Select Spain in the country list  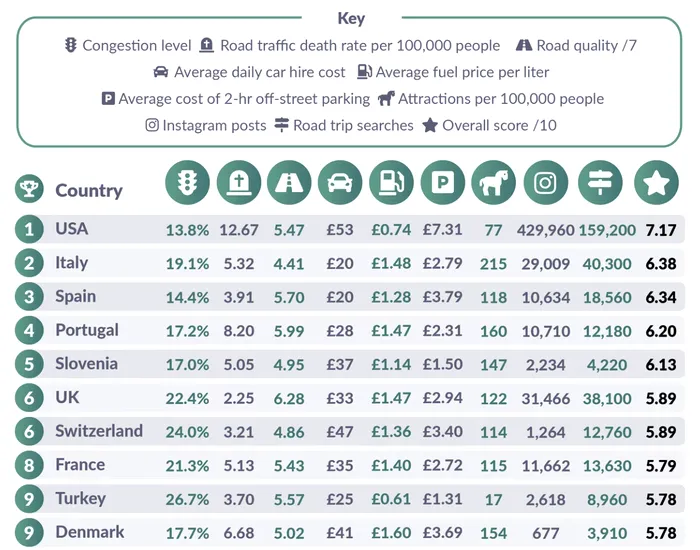[x=76, y=296]
